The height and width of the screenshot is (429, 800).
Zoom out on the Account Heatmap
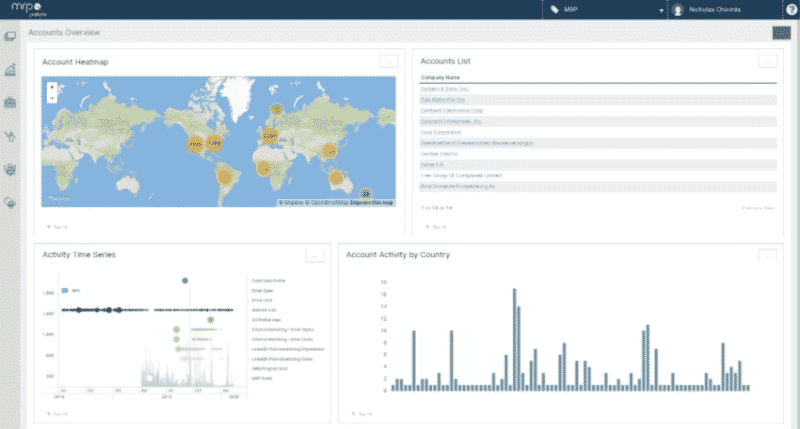(51, 98)
